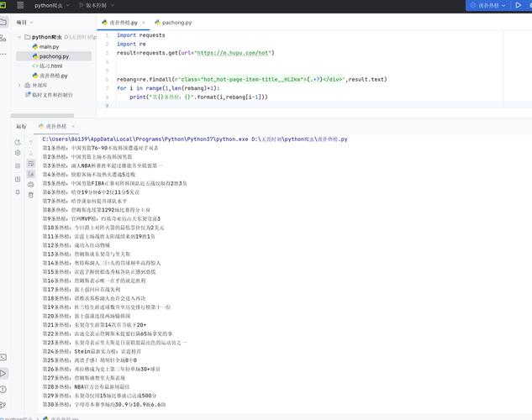Image resolution: width=532 pixels, height=420 pixels.
Task: Open 练习.html in the project tree
Action: coord(49,66)
